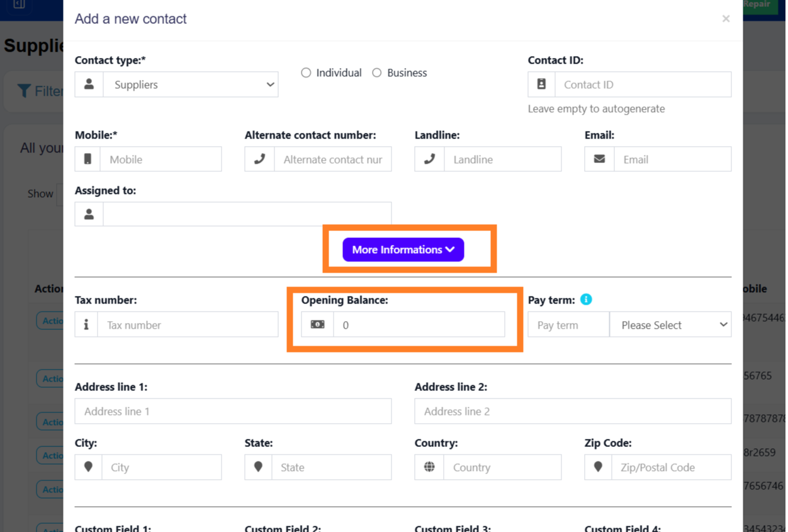Click the phone icon beside Landline field

[429, 159]
